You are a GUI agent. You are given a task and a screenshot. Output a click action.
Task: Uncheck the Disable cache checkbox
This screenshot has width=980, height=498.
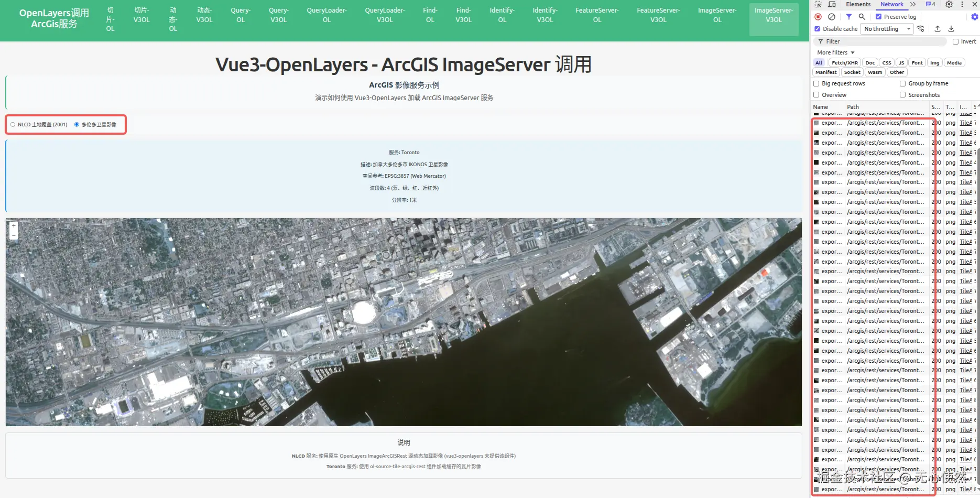817,29
